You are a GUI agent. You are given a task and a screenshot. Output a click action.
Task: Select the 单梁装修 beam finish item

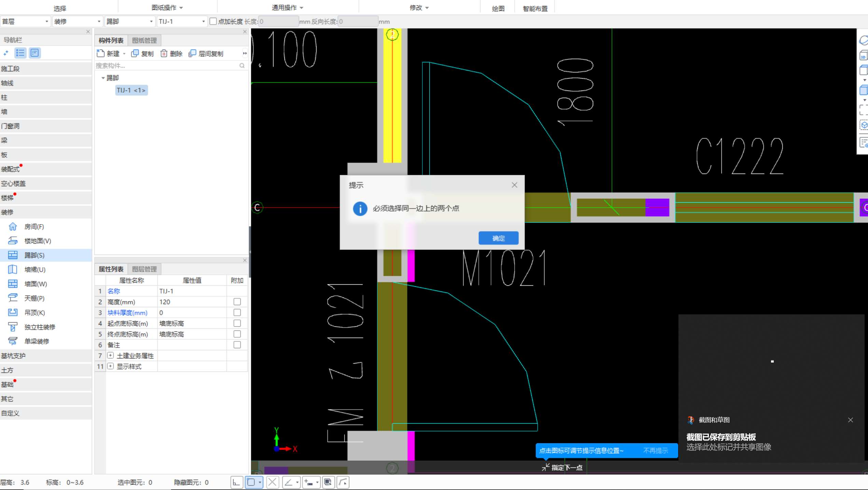coord(37,341)
